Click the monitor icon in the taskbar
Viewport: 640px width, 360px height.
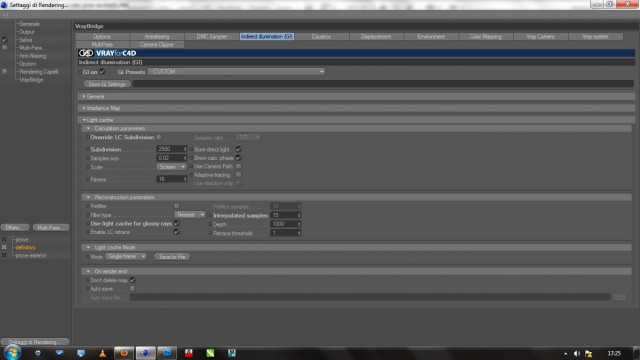point(81,353)
